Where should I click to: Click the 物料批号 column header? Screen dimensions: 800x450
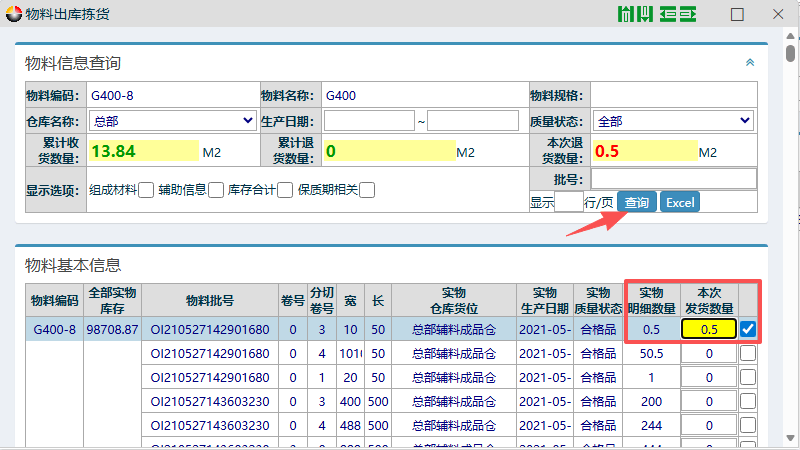point(210,300)
